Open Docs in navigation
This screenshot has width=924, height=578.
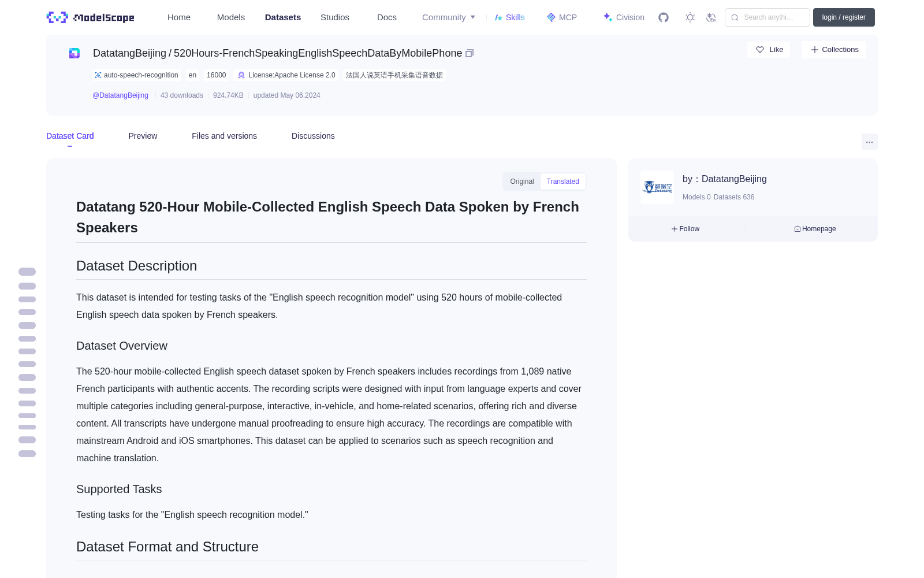coord(387,17)
